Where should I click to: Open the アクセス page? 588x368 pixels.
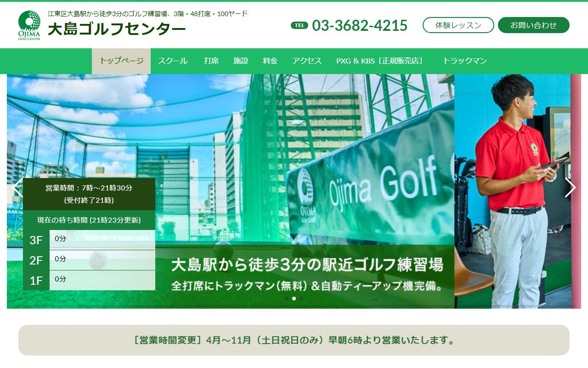click(x=307, y=61)
